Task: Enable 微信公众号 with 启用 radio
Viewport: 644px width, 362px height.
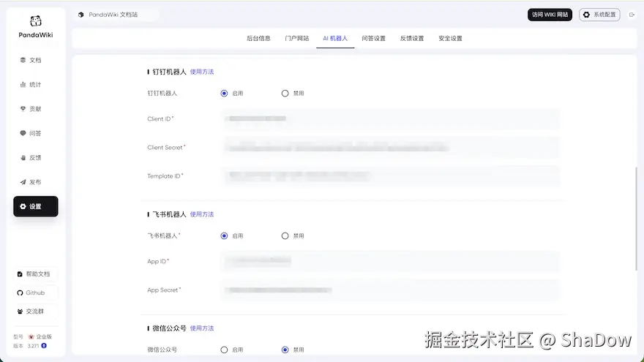Action: click(224, 350)
